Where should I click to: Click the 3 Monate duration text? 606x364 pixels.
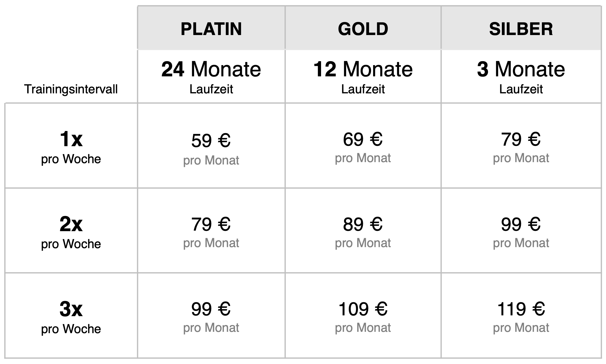tap(521, 70)
